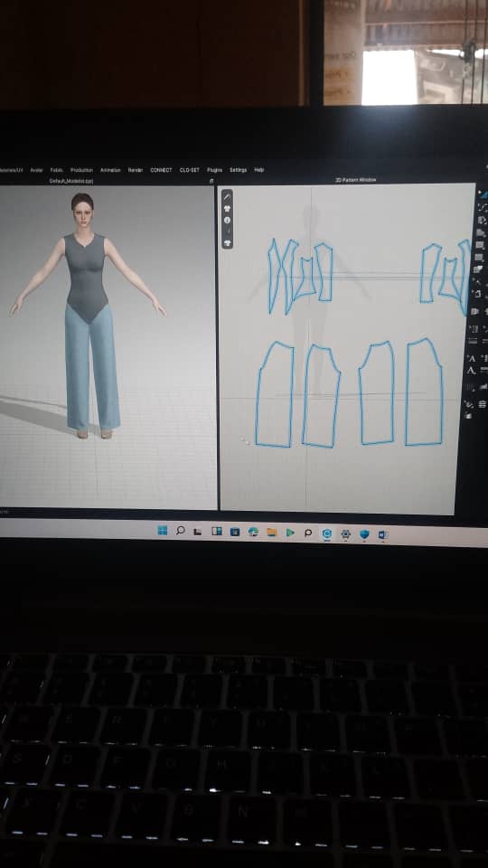Click the garment shirt icon in 2D toolbar
Image resolution: width=488 pixels, height=868 pixels.
pyautogui.click(x=227, y=209)
